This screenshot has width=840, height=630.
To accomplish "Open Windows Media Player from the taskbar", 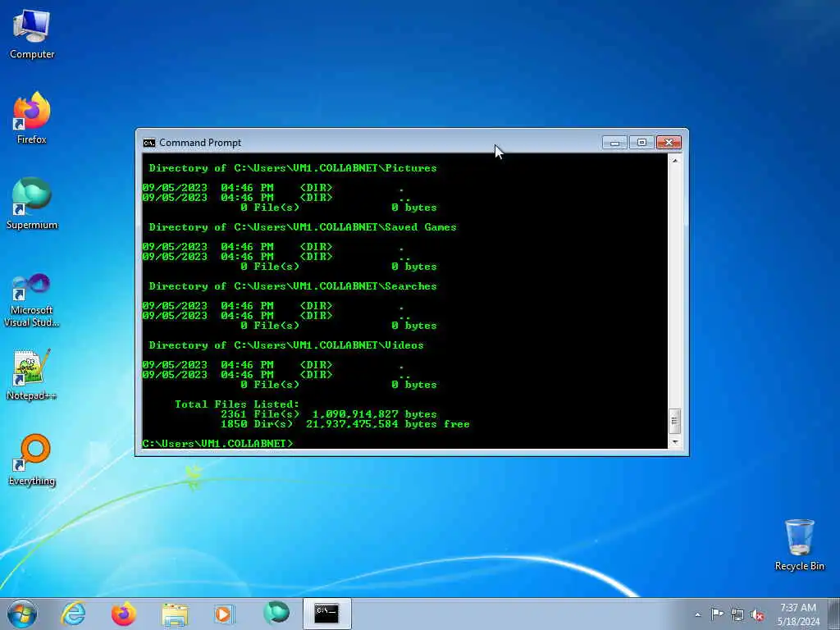I will tap(224, 614).
